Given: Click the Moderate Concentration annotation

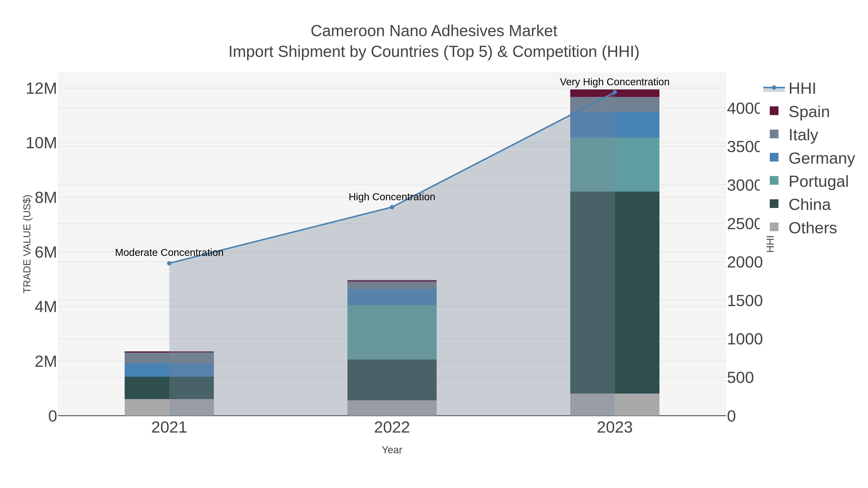Looking at the screenshot, I should click(169, 253).
